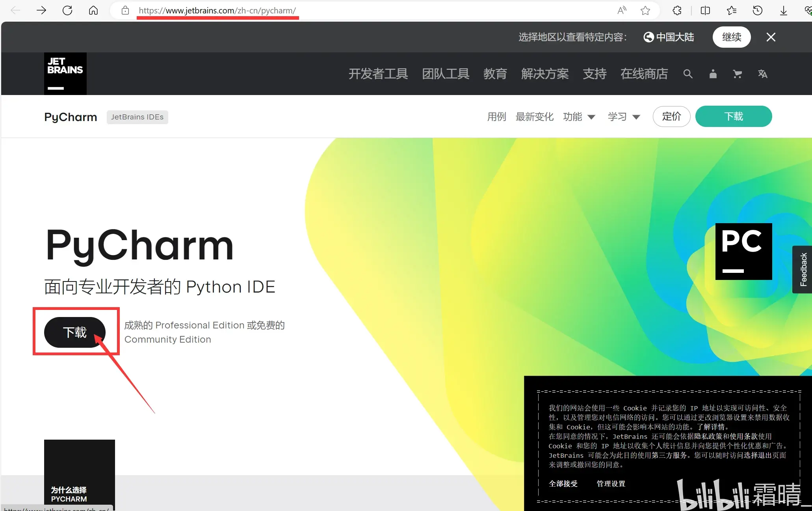This screenshot has width=812, height=511.
Task: Open 在线商店 navigation menu
Action: tap(644, 74)
